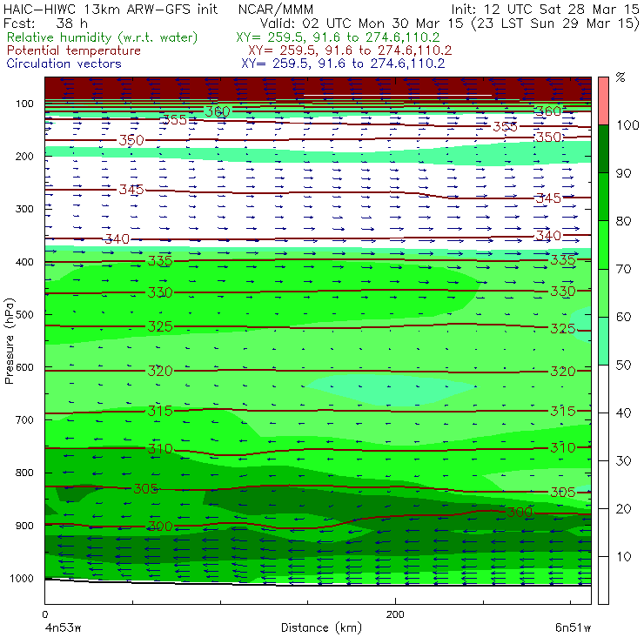644x644 pixels.
Task: Click 'Relative humidity (w.r.t. water)' legend label
Action: tap(103, 37)
